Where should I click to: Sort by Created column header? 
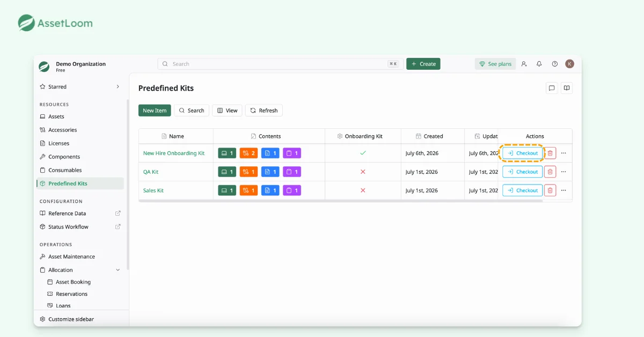[x=433, y=136]
